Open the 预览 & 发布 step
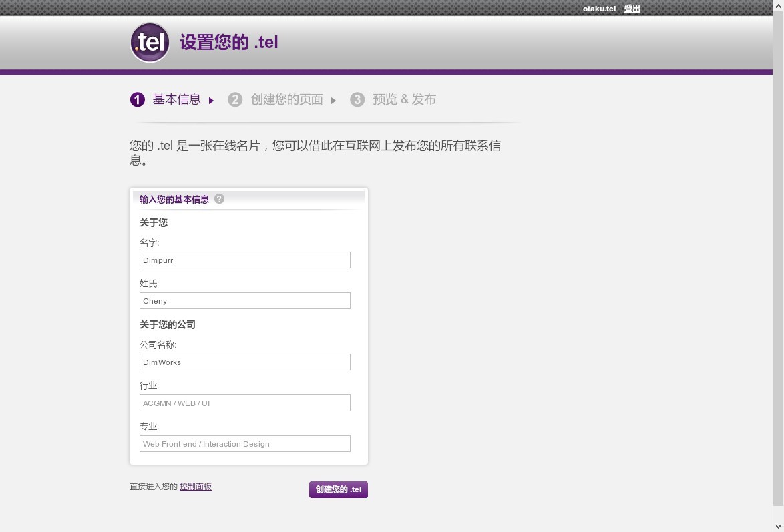Screen dimensions: 784x532 (x=404, y=99)
